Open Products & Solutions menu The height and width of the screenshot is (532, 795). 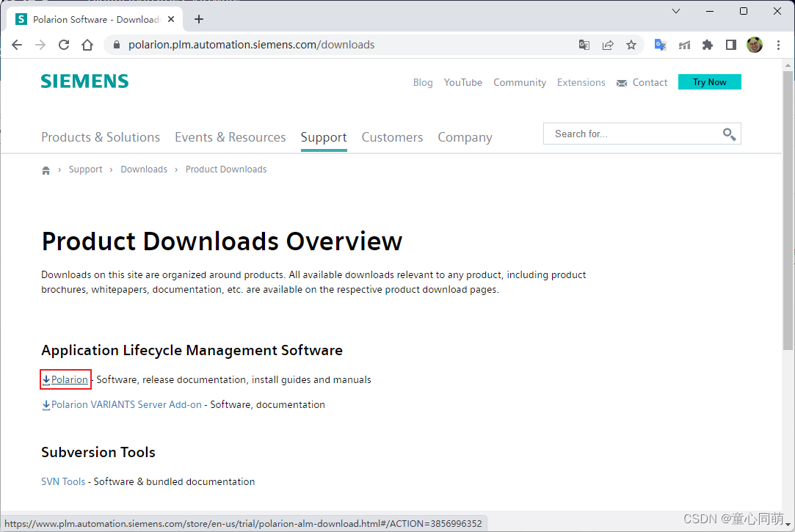(x=101, y=137)
